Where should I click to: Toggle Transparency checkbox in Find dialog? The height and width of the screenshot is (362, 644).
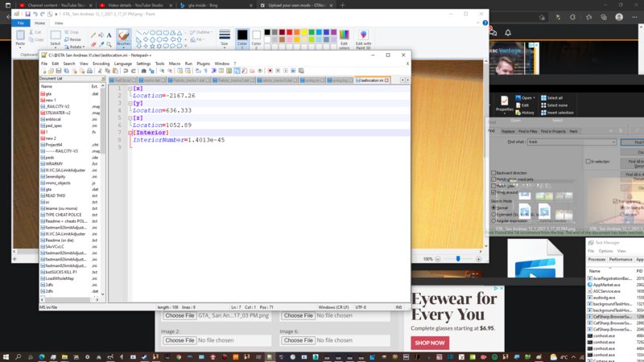pos(615,202)
